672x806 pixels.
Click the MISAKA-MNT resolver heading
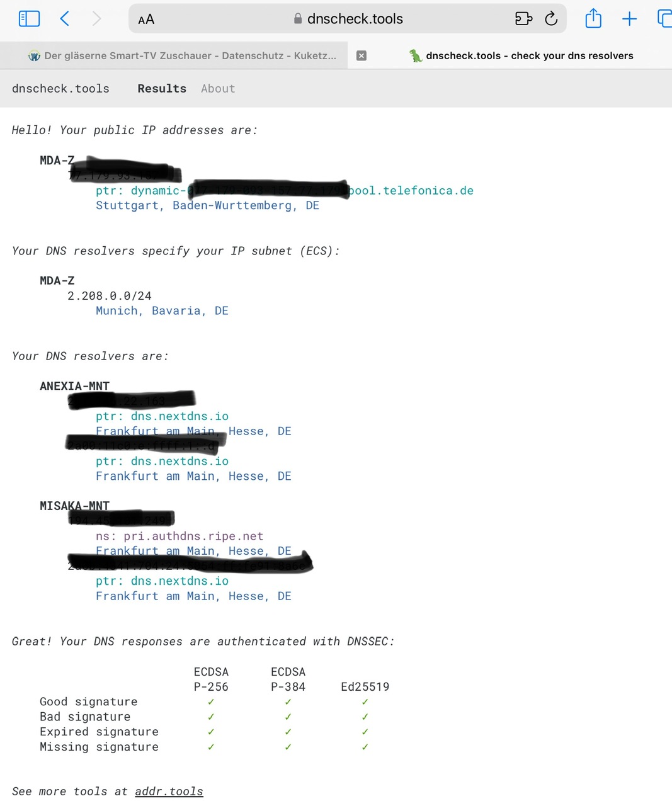click(x=74, y=506)
